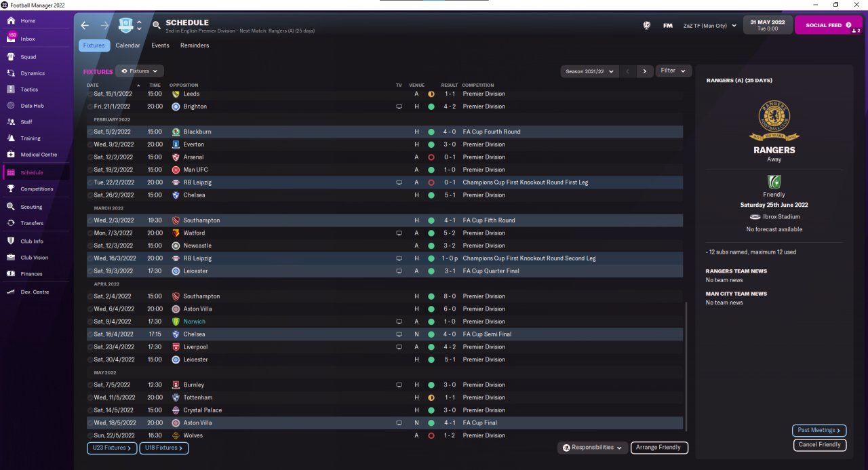The width and height of the screenshot is (868, 470).
Task: Click the Liverpool team badge
Action: pos(176,347)
